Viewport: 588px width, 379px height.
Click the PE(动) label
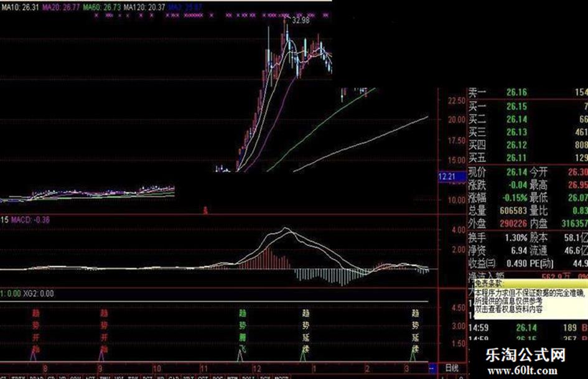point(541,263)
